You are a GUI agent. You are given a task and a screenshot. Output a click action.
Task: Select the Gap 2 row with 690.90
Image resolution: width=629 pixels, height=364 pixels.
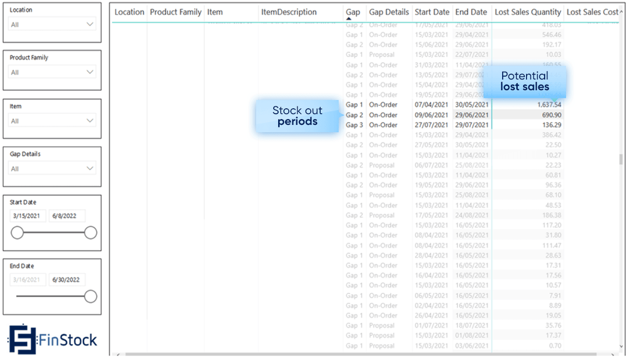pos(453,115)
